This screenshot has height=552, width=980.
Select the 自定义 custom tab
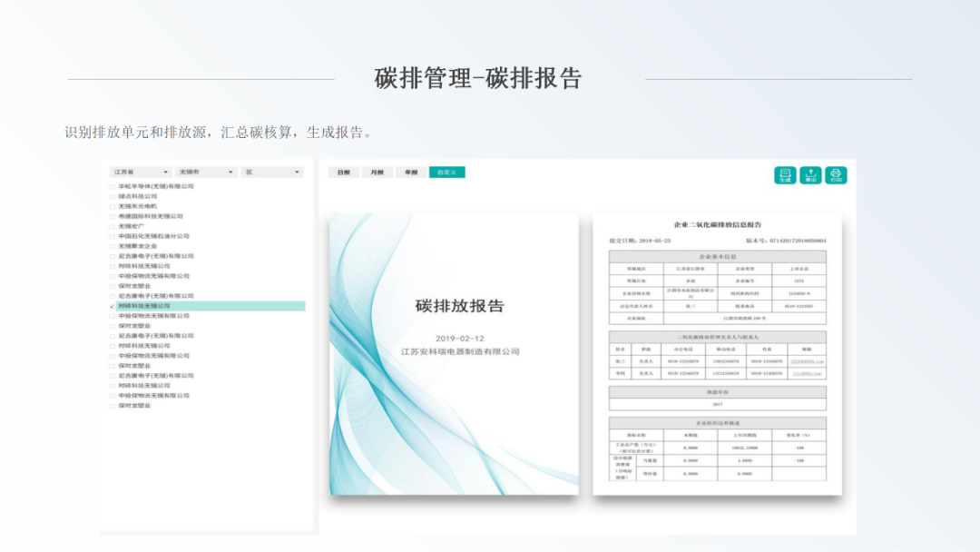446,172
